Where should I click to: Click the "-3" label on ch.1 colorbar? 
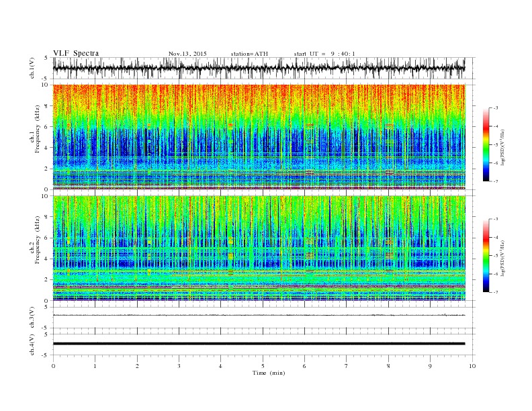(x=496, y=108)
